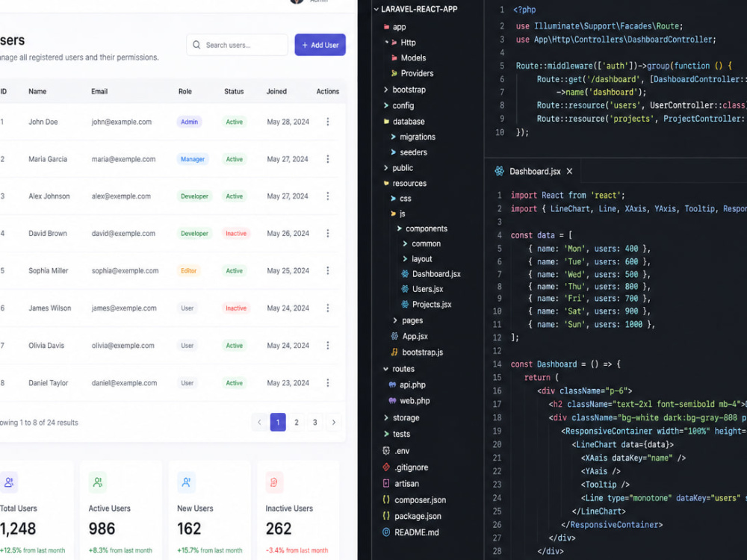The height and width of the screenshot is (560, 747).
Task: Focus the Search users input field
Action: pos(237,45)
